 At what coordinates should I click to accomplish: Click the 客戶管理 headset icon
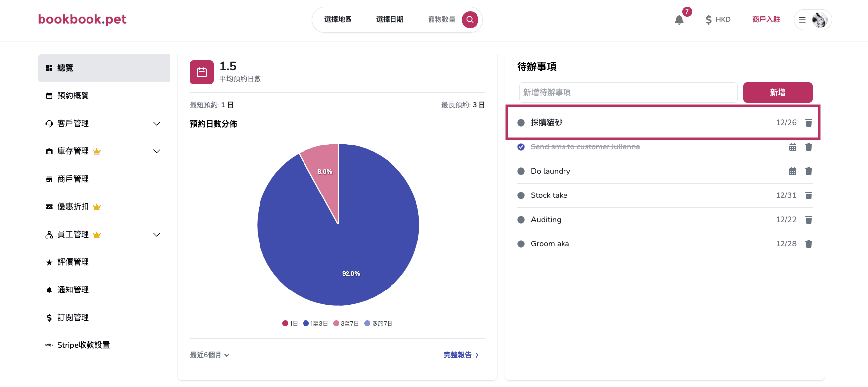(x=49, y=124)
